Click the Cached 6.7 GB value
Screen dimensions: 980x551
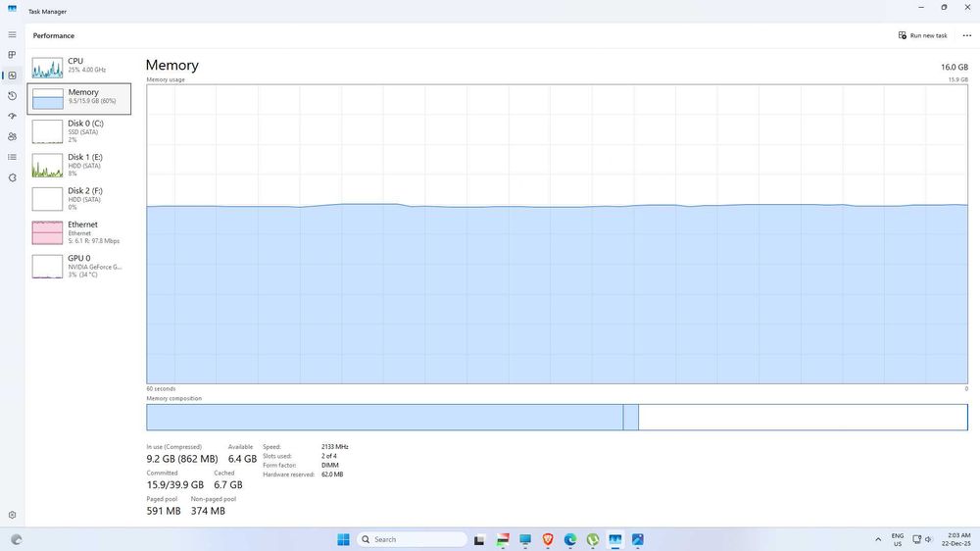click(x=228, y=484)
